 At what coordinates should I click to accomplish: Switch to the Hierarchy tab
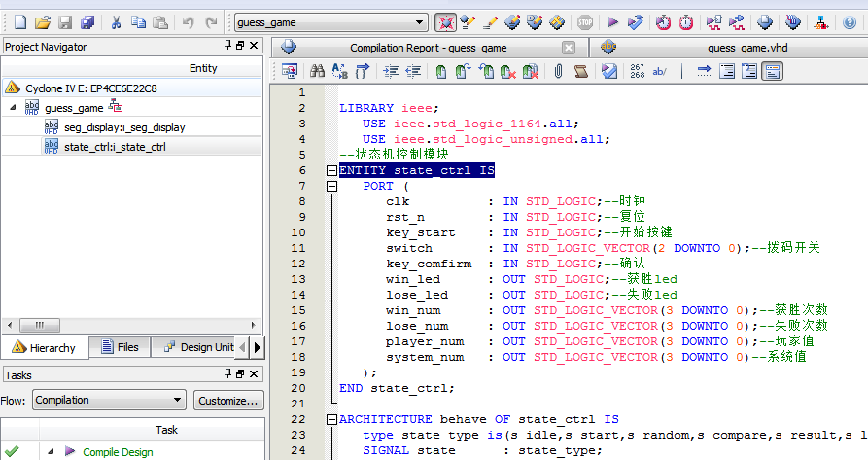[45, 347]
